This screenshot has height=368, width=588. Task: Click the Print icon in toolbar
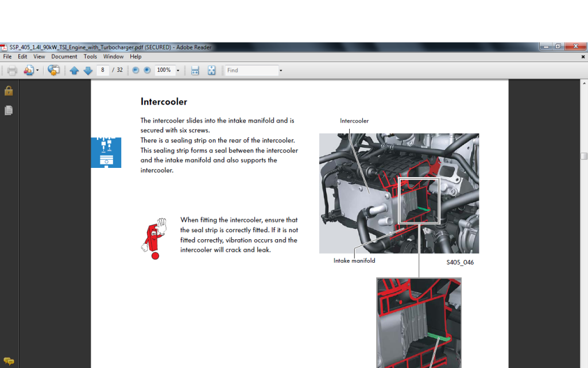tap(12, 70)
